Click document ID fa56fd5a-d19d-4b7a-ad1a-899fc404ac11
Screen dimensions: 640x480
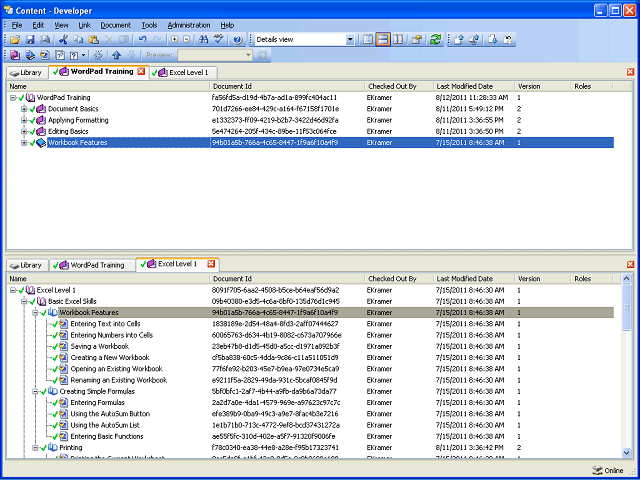pyautogui.click(x=274, y=98)
